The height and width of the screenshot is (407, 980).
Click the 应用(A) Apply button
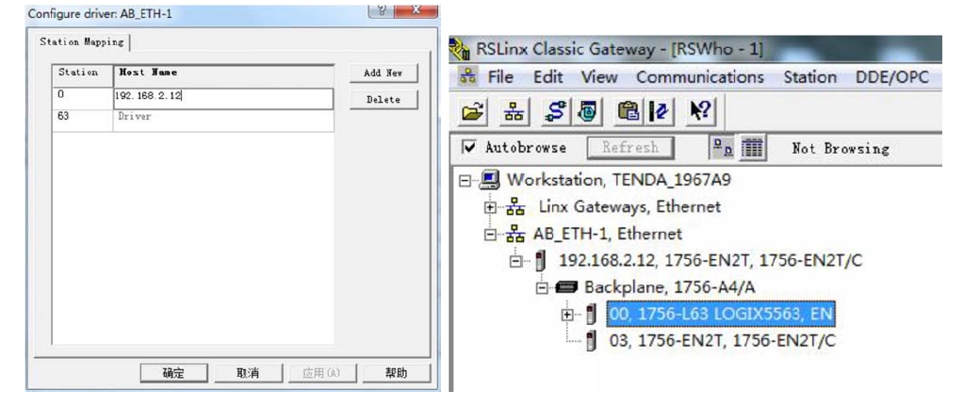322,373
